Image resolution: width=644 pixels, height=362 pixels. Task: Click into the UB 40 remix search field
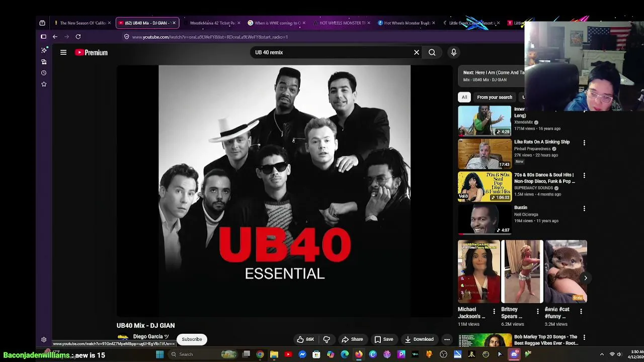[332, 52]
